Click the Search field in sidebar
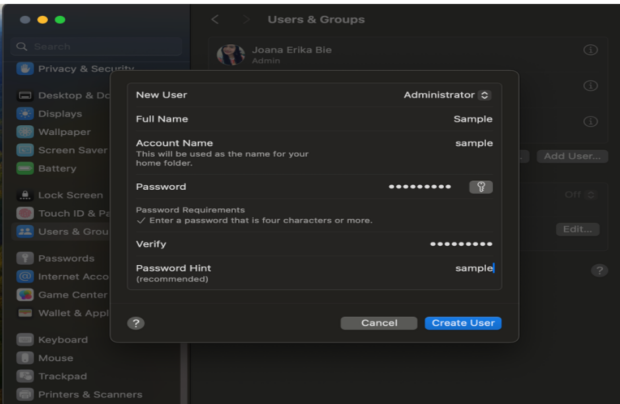Image resolution: width=620 pixels, height=404 pixels. (x=97, y=47)
